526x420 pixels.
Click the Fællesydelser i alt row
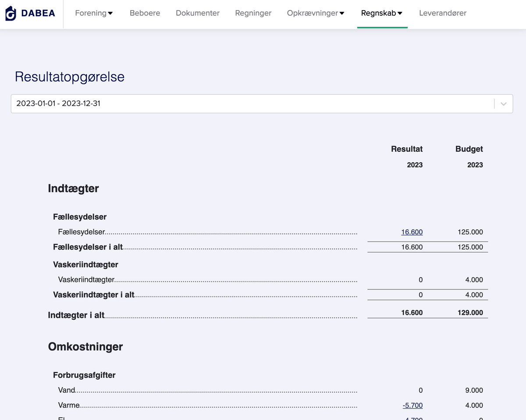pyautogui.click(x=88, y=247)
